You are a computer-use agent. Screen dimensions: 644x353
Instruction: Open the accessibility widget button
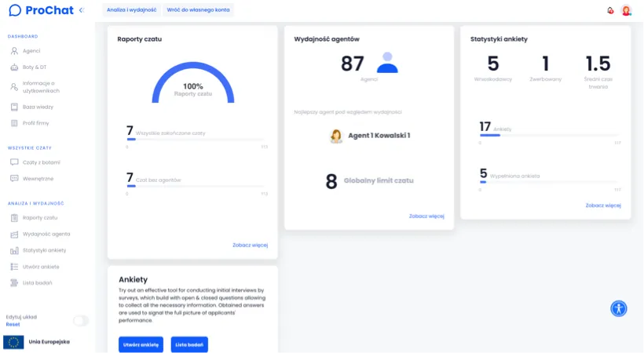point(619,308)
